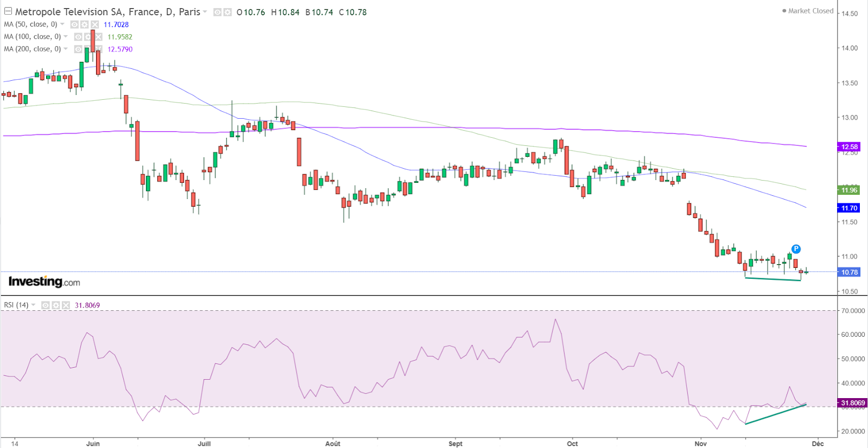Click the Juin label on the time axis

click(x=93, y=444)
